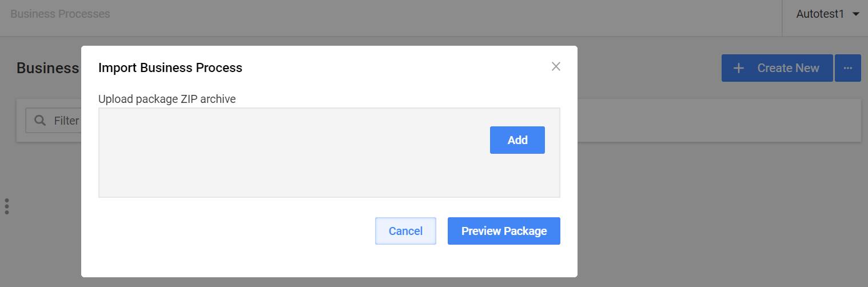Close the Import Business Process dialog

[556, 66]
